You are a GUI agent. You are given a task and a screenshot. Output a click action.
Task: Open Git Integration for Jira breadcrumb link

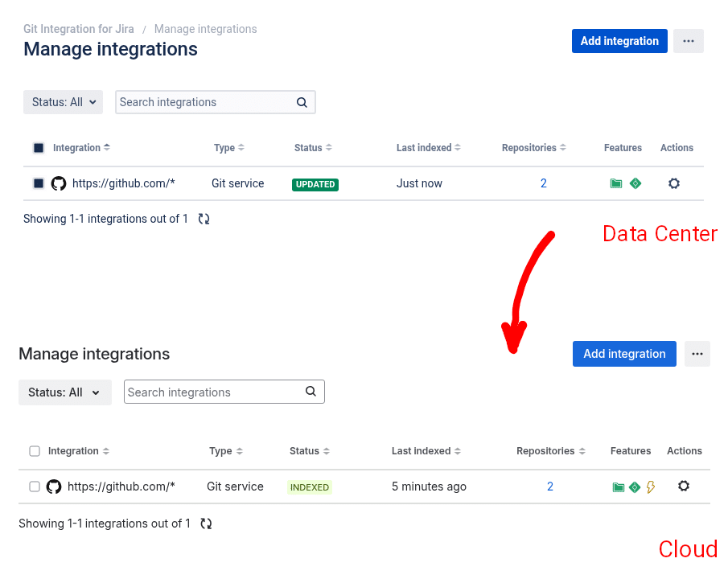[x=79, y=29]
